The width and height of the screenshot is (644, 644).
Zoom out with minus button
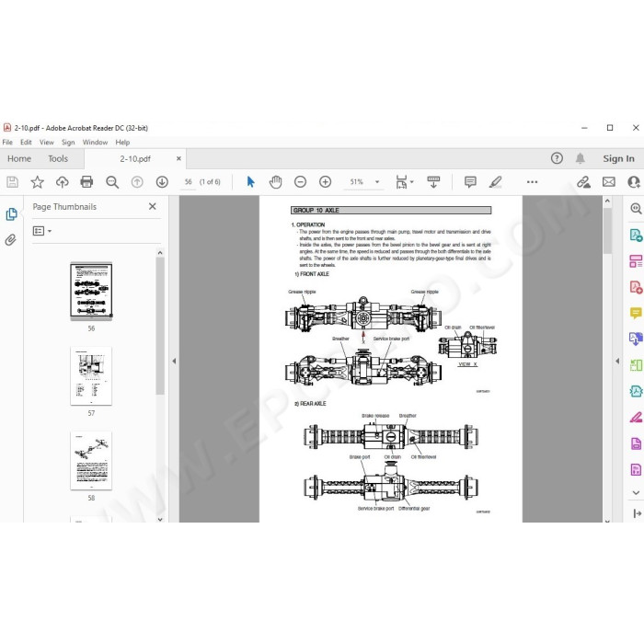300,182
